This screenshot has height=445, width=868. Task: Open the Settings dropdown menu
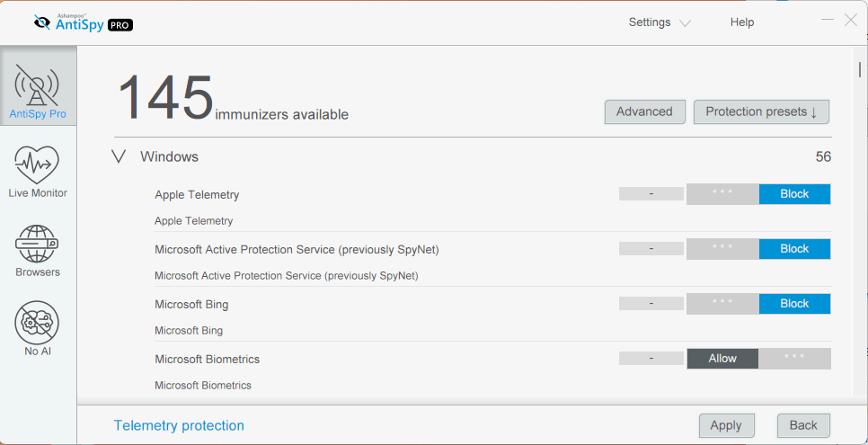point(660,22)
